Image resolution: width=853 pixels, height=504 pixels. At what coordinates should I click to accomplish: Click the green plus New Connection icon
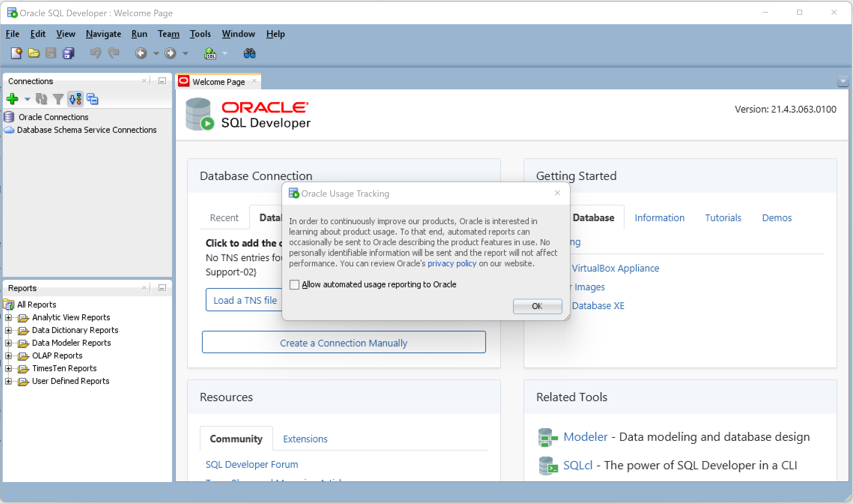[12, 99]
